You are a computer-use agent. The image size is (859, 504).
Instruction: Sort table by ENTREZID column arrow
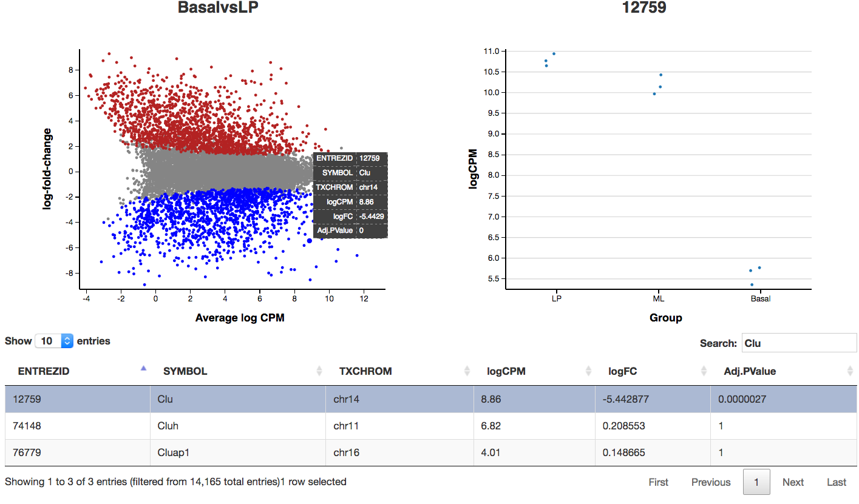143,368
